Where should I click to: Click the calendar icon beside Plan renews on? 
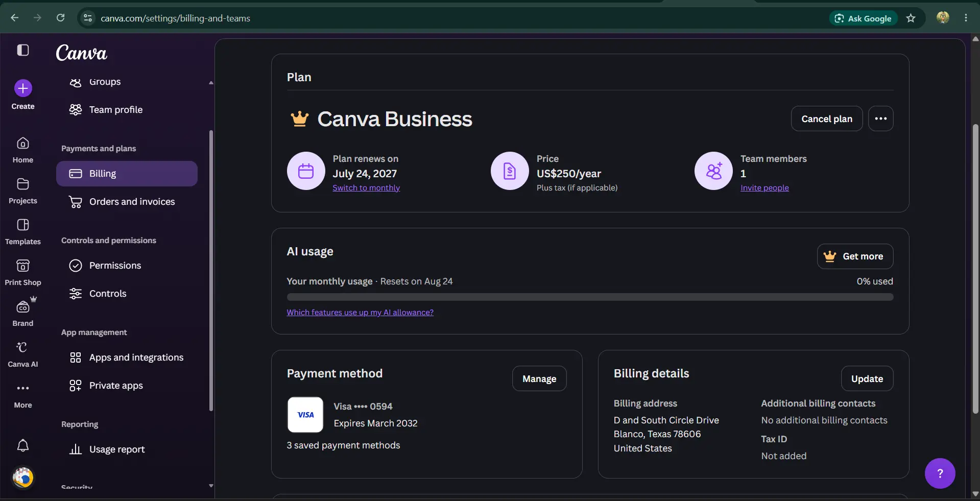coord(306,171)
